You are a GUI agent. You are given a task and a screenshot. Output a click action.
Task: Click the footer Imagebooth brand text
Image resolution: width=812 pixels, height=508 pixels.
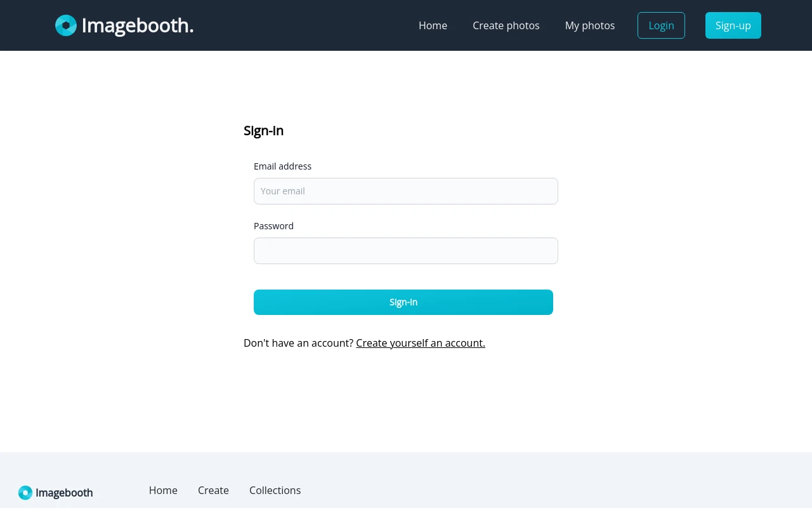64,493
